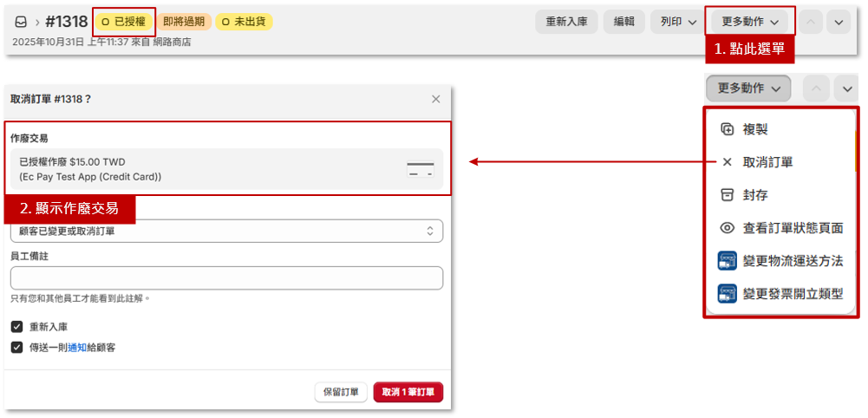Viewport: 868px width, 418px height.
Task: Click the archive icon beside 封存
Action: click(x=727, y=195)
